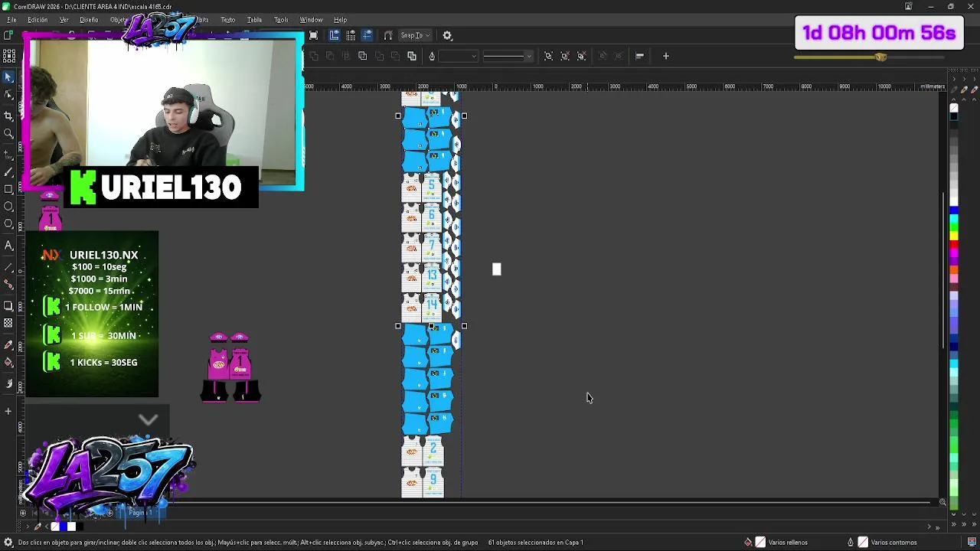This screenshot has height=551, width=980.
Task: Pick the blue swatch in color palette
Action: pos(954,210)
